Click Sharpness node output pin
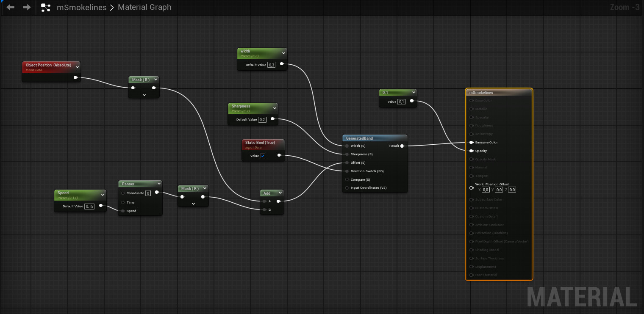The height and width of the screenshot is (314, 644). point(273,119)
